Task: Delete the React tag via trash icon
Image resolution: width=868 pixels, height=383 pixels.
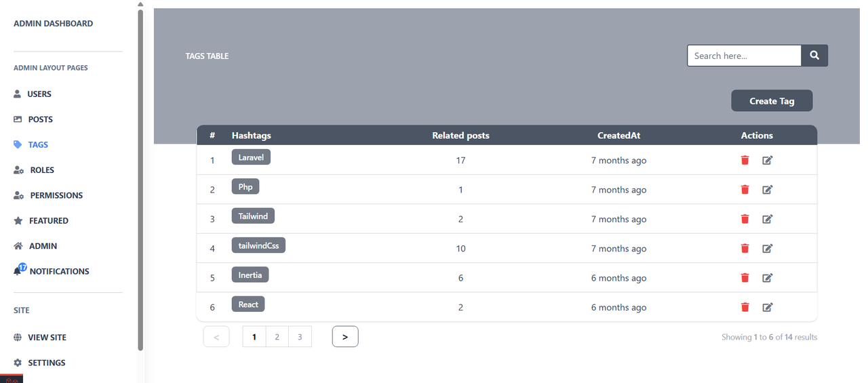Action: [x=745, y=307]
